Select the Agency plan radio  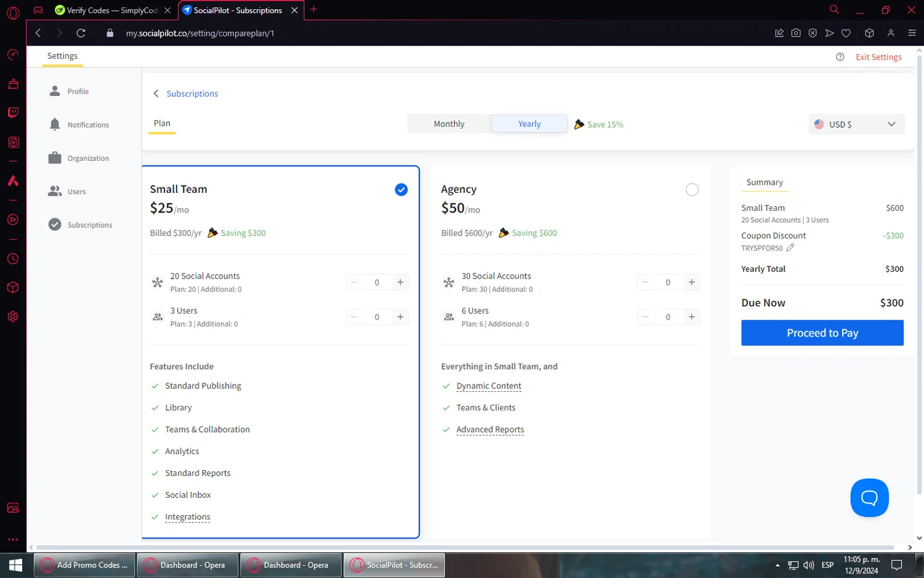pyautogui.click(x=692, y=190)
